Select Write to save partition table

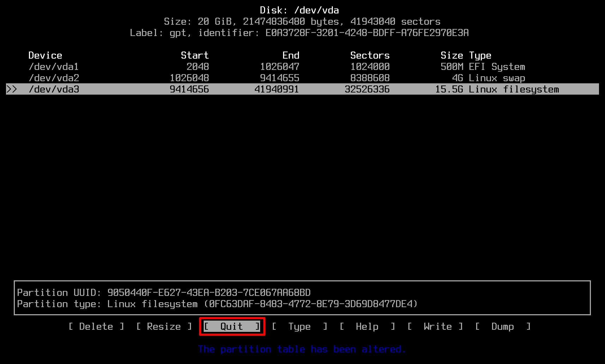coord(435,327)
